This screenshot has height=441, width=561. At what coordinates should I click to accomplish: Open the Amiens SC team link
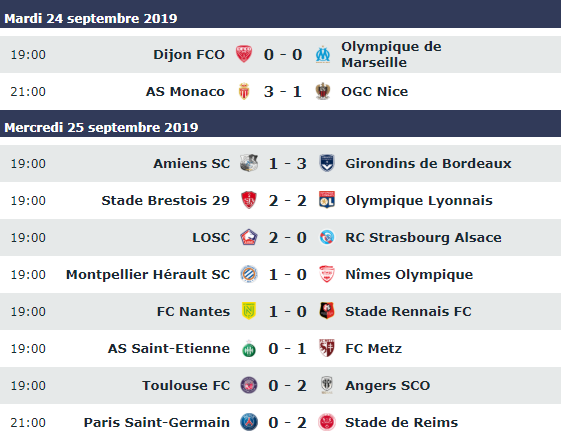[x=191, y=163]
